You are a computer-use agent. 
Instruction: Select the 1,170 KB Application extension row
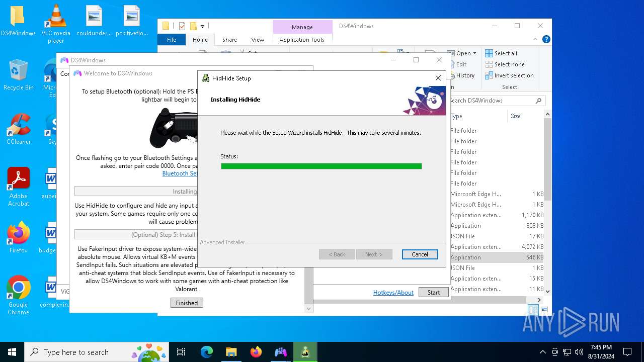point(497,215)
